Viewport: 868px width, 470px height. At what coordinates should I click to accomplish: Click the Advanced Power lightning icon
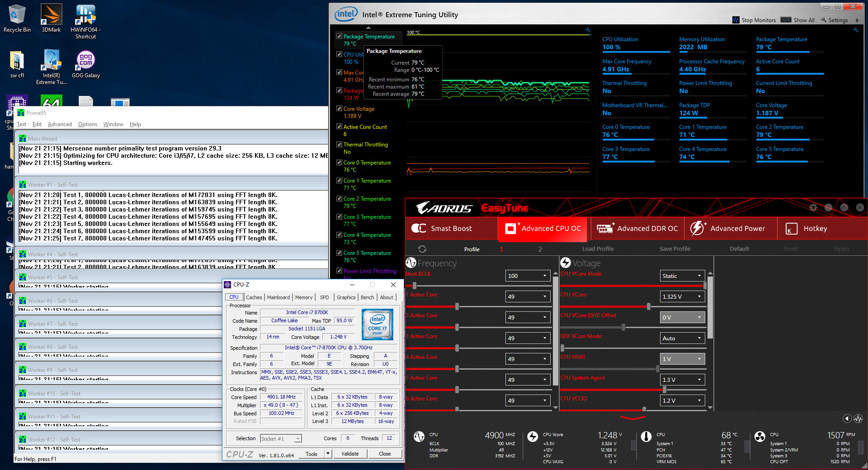coord(698,228)
